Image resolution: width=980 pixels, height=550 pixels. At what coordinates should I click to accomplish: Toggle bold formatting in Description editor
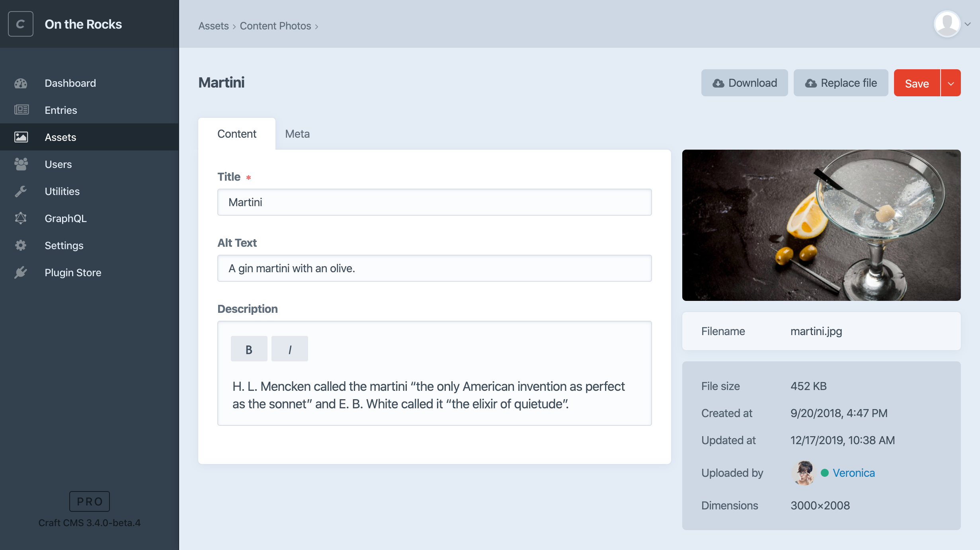(x=249, y=349)
